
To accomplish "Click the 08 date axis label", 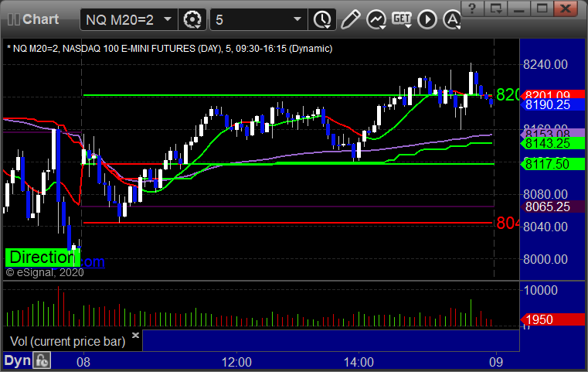I will pos(83,362).
